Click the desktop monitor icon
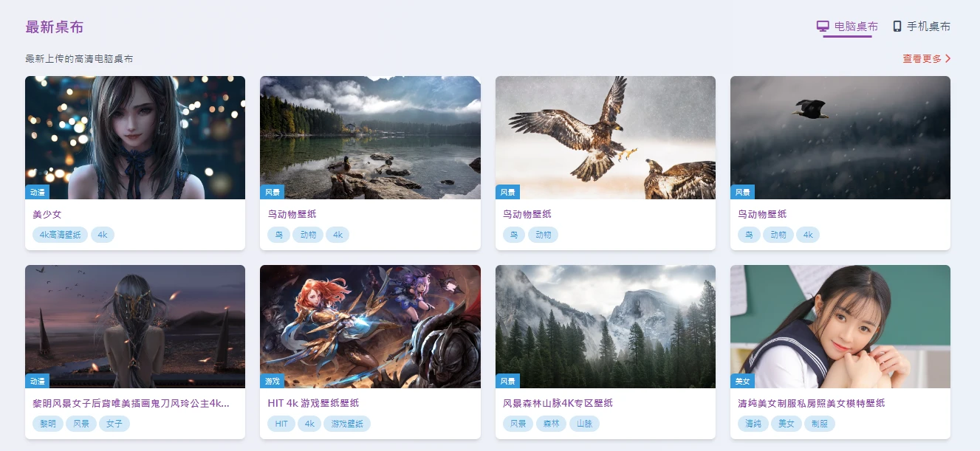 pyautogui.click(x=823, y=27)
